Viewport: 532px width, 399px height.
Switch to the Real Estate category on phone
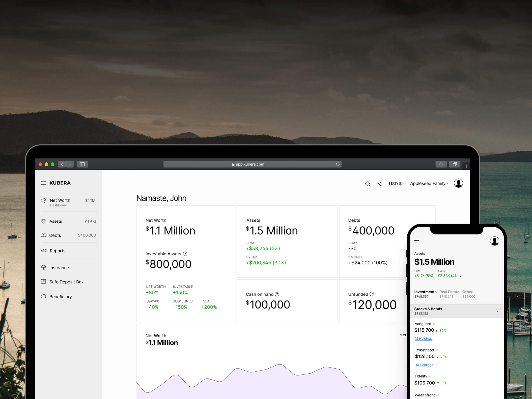pos(449,292)
